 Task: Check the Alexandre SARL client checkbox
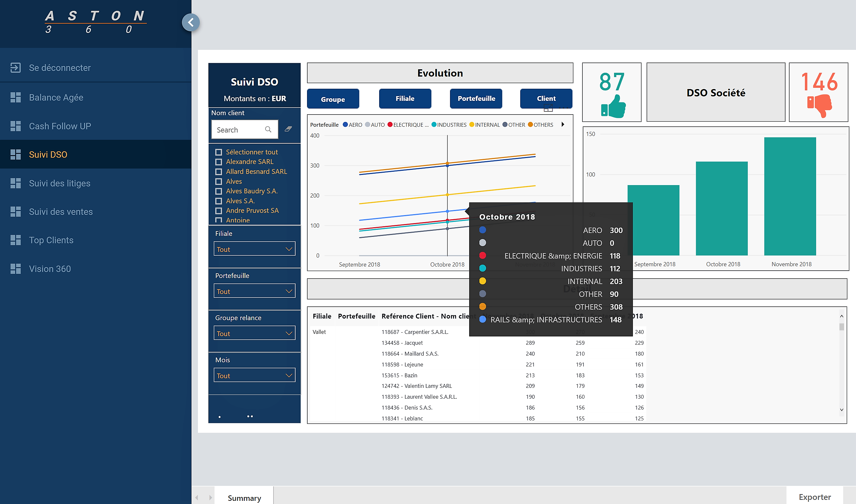click(x=218, y=162)
